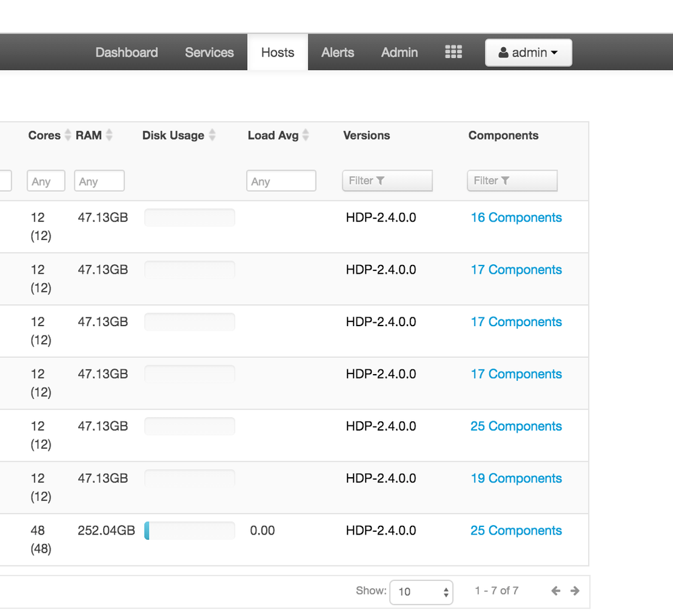Viewport: 673px width, 616px height.
Task: Switch to the Dashboard tab
Action: pos(127,53)
